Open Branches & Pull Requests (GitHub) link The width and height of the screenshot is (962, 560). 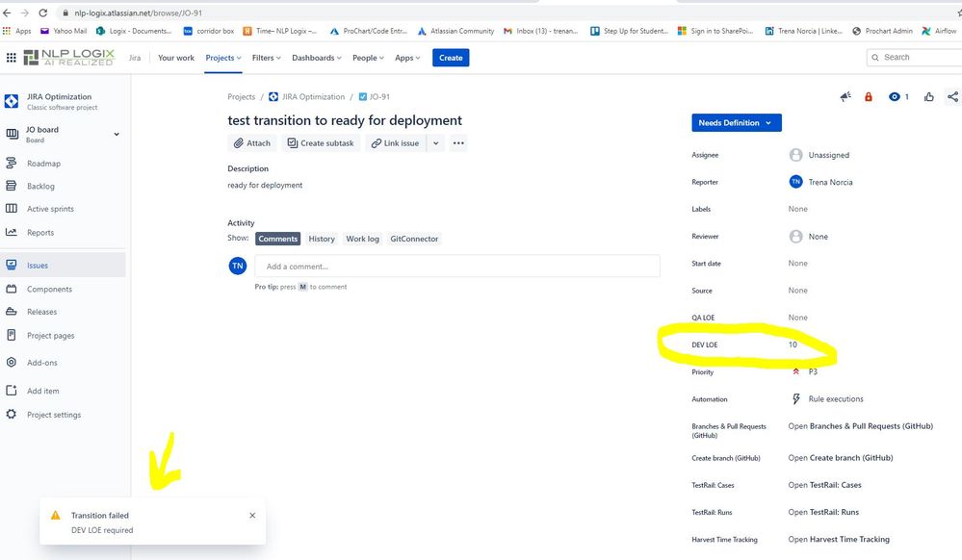pos(861,426)
